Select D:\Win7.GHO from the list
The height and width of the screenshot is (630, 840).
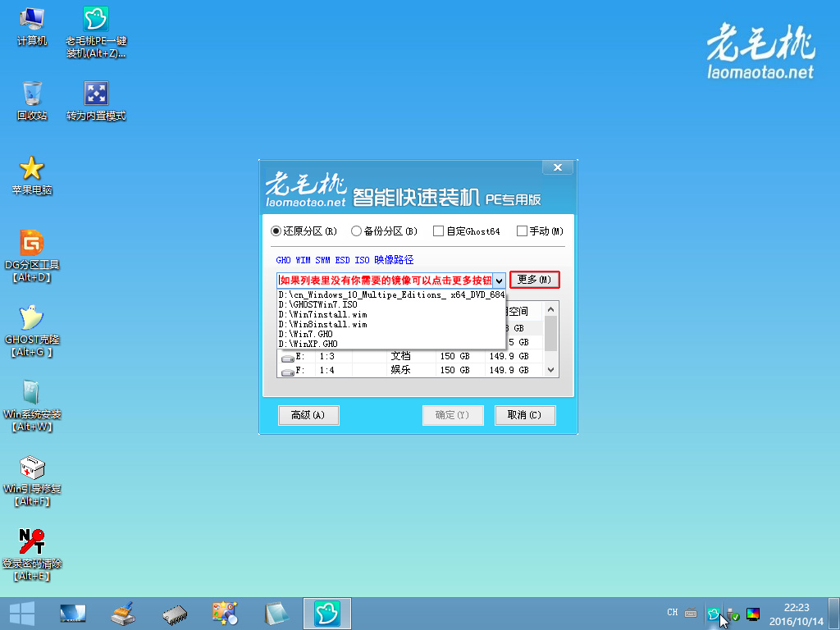[391, 334]
